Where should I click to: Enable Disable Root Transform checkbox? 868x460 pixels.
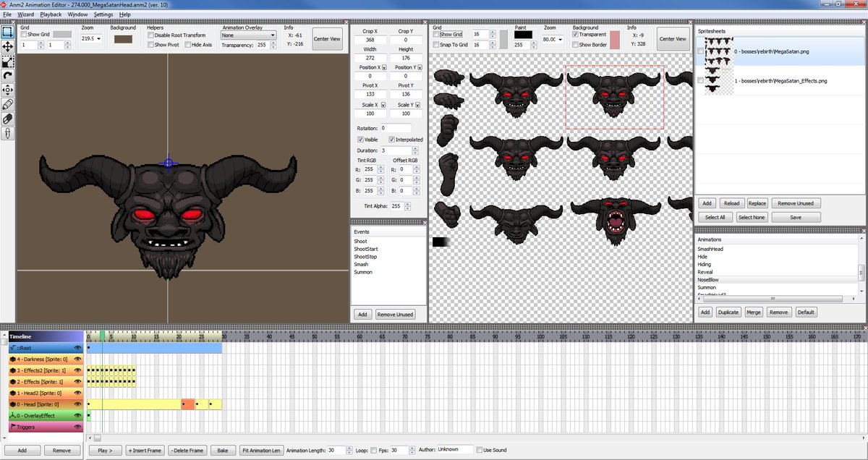pyautogui.click(x=150, y=35)
